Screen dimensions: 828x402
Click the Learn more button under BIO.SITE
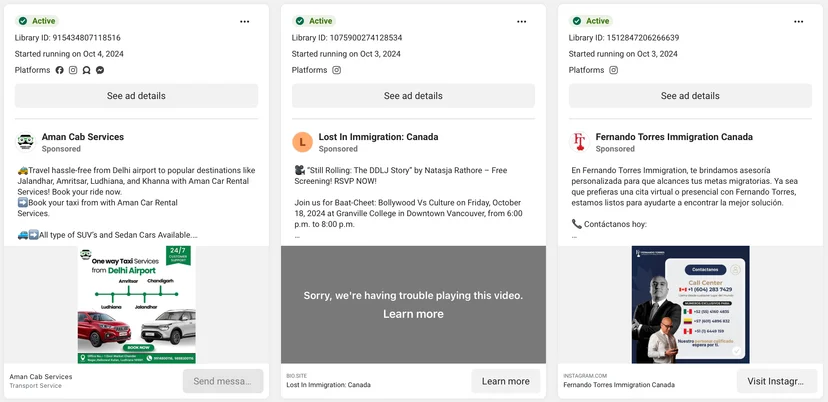pyautogui.click(x=506, y=381)
